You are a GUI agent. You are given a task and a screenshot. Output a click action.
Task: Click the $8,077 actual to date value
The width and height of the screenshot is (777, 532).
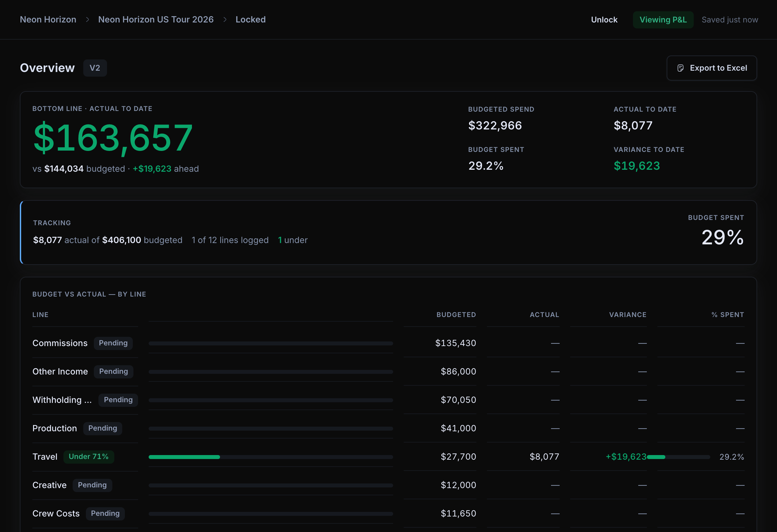pyautogui.click(x=633, y=125)
